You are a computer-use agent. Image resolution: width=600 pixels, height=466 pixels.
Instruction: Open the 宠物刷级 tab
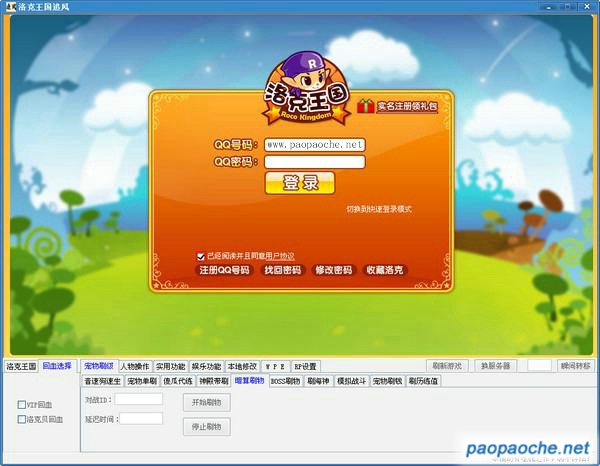tap(99, 366)
